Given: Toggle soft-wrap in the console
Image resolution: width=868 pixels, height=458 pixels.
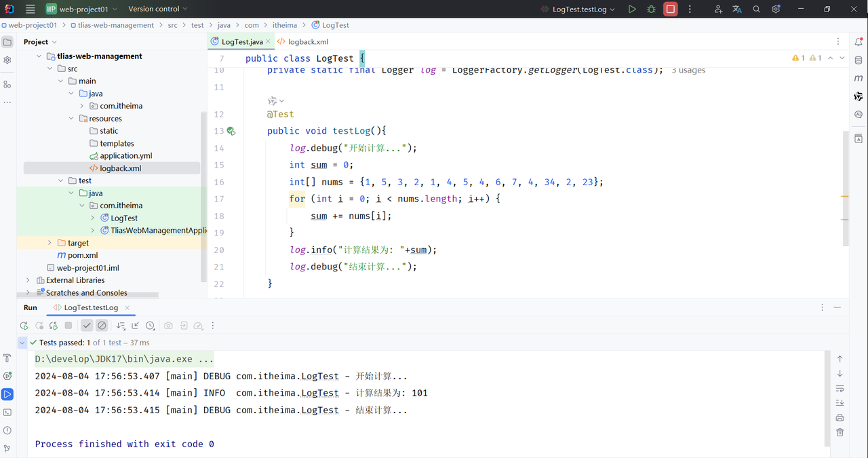Looking at the screenshot, I should (x=840, y=389).
